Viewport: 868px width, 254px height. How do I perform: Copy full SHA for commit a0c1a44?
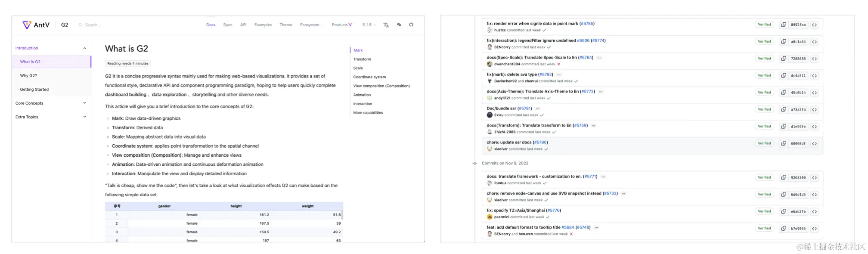click(x=784, y=42)
